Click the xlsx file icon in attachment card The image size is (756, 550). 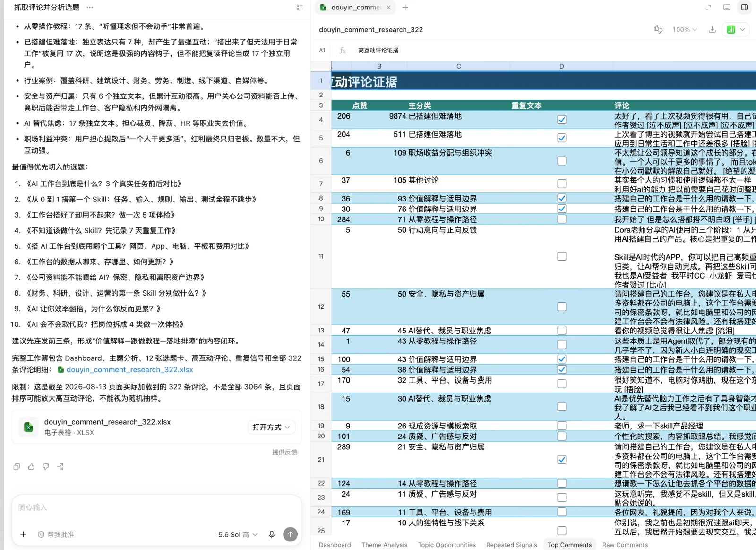[x=28, y=427]
